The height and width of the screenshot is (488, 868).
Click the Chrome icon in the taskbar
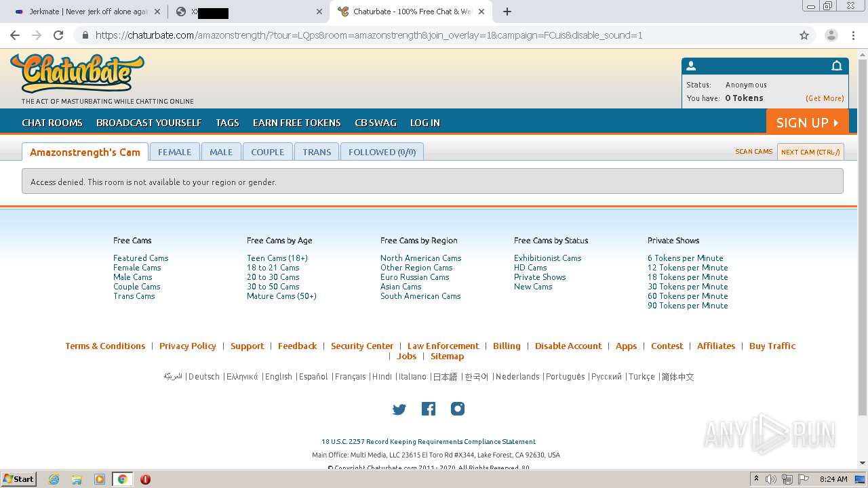coord(122,479)
